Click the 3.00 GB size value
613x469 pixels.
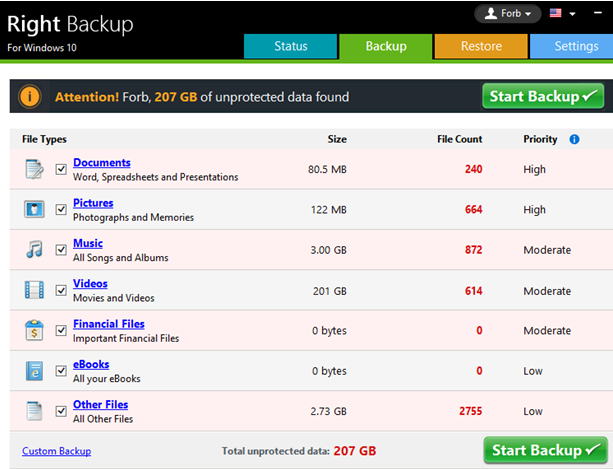point(328,250)
